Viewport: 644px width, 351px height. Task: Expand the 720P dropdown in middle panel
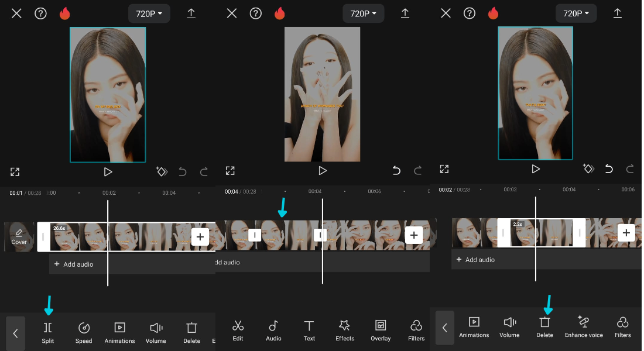(364, 13)
